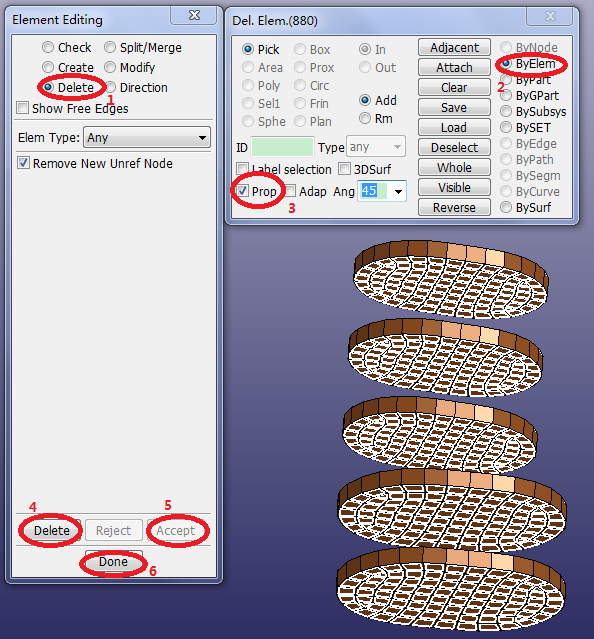Image resolution: width=594 pixels, height=639 pixels.
Task: Uncheck Remove New Unref Node
Action: 23,163
